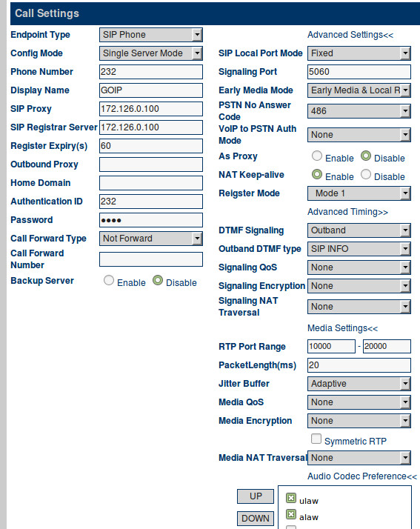This screenshot has height=529, width=420.
Task: Click the Signaling Port field
Action: pyautogui.click(x=359, y=72)
